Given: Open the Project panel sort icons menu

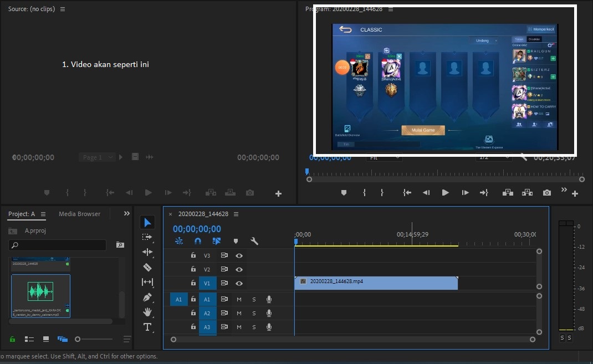Looking at the screenshot, I should pyautogui.click(x=127, y=339).
